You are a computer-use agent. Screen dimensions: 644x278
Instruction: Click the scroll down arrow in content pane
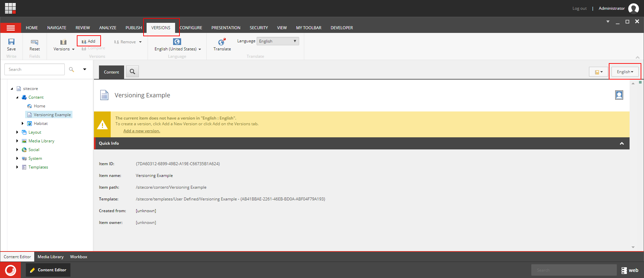(x=633, y=247)
